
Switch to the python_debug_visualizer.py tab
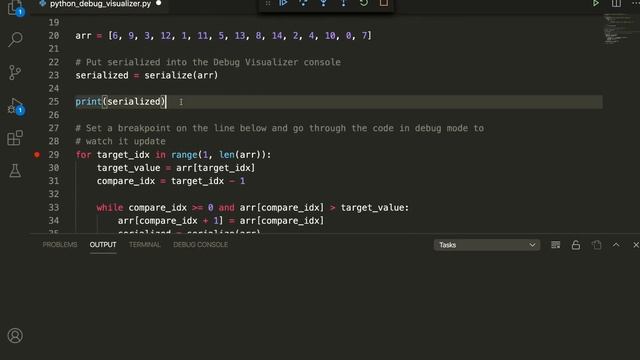pyautogui.click(x=100, y=4)
